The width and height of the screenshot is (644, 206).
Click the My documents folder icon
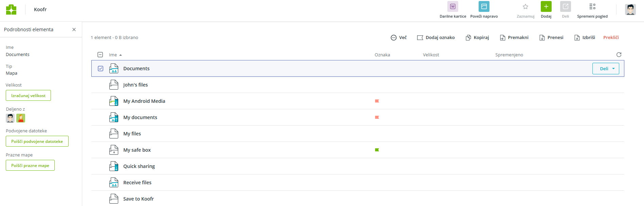coord(114,117)
